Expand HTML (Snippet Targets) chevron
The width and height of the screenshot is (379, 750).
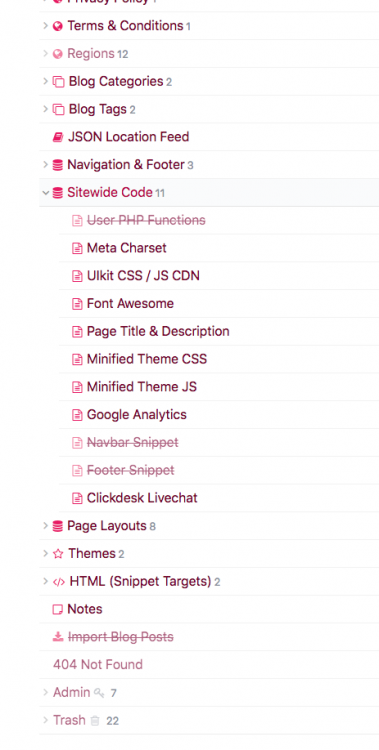pos(45,582)
